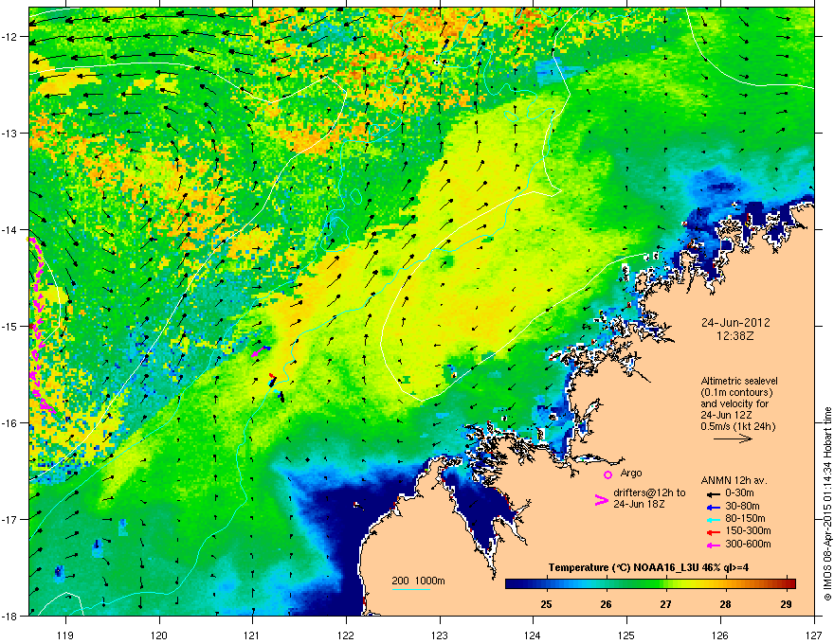Viewport: 834px width, 644px height.
Task: Click the '24-Jun-2012' date text
Action: [x=735, y=323]
